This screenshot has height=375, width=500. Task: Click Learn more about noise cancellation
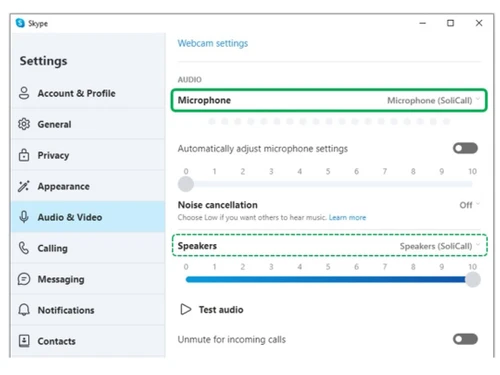(x=347, y=218)
